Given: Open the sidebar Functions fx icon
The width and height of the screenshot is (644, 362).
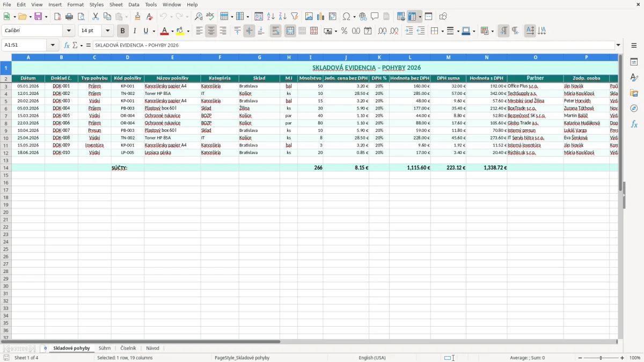Looking at the screenshot, I should click(634, 124).
